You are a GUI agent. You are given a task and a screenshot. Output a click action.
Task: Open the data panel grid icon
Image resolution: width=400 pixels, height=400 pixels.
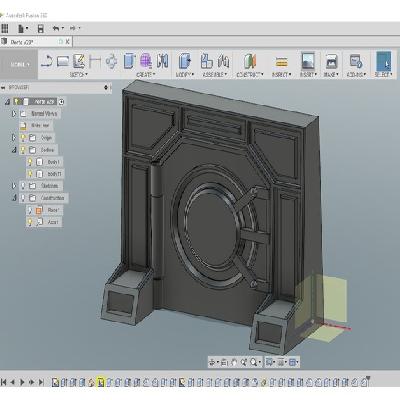[x=5, y=28]
